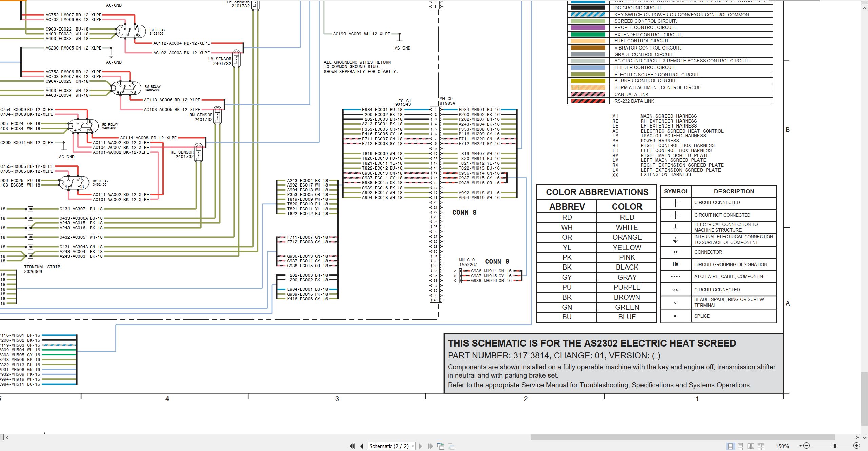Click the 'CAN DATA LINK' legend entry
Image resolution: width=868 pixels, height=451 pixels.
coord(631,95)
